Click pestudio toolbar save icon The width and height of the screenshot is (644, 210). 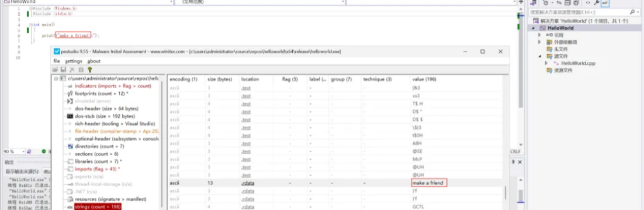click(x=64, y=70)
